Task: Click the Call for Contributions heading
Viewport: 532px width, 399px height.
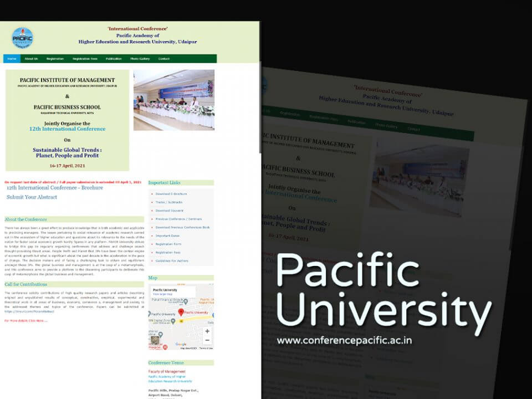Action: pyautogui.click(x=26, y=284)
